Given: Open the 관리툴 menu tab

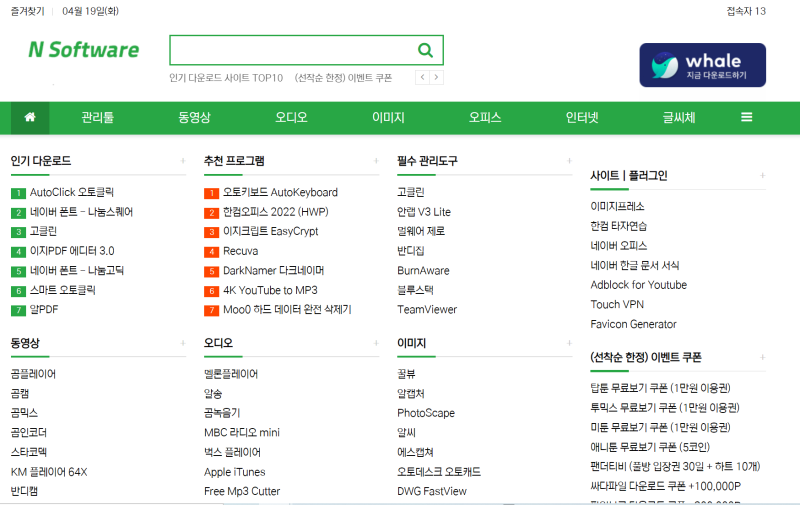Looking at the screenshot, I should click(97, 117).
